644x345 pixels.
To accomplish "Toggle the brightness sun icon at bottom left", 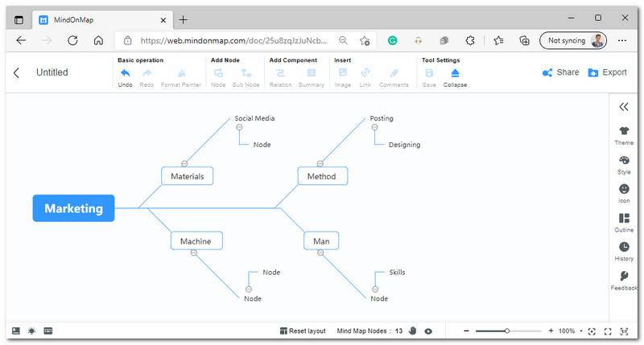I will (31, 331).
